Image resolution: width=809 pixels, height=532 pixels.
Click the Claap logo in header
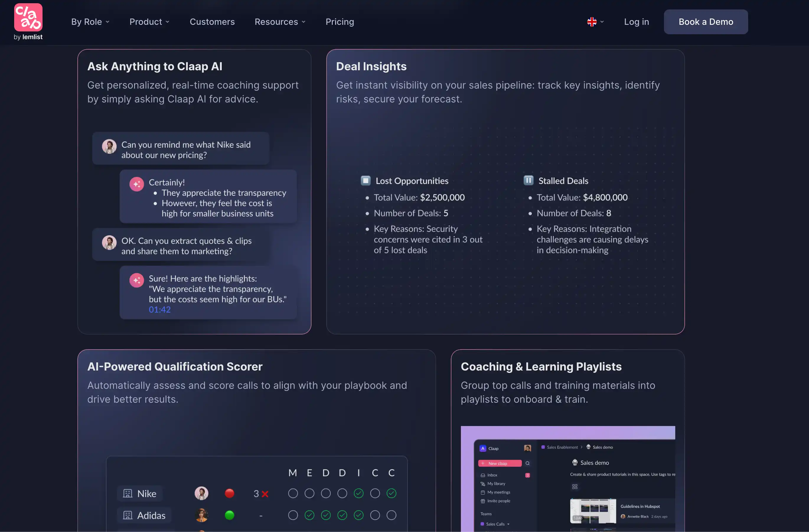pyautogui.click(x=28, y=18)
